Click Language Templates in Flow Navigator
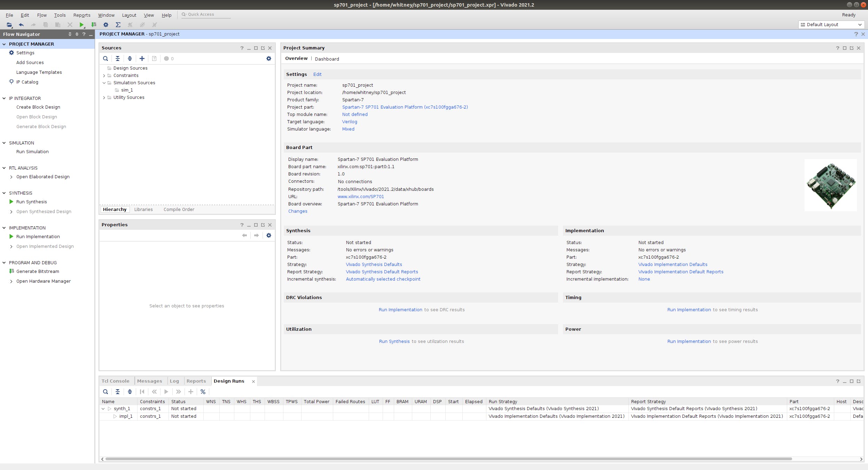The width and height of the screenshot is (868, 470). [x=39, y=72]
